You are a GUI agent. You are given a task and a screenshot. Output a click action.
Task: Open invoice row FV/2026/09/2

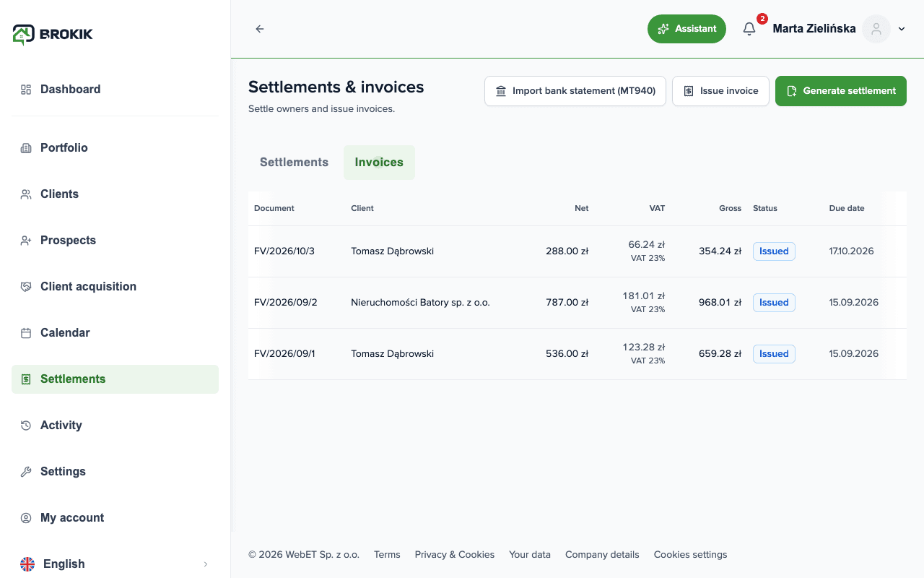(x=577, y=303)
